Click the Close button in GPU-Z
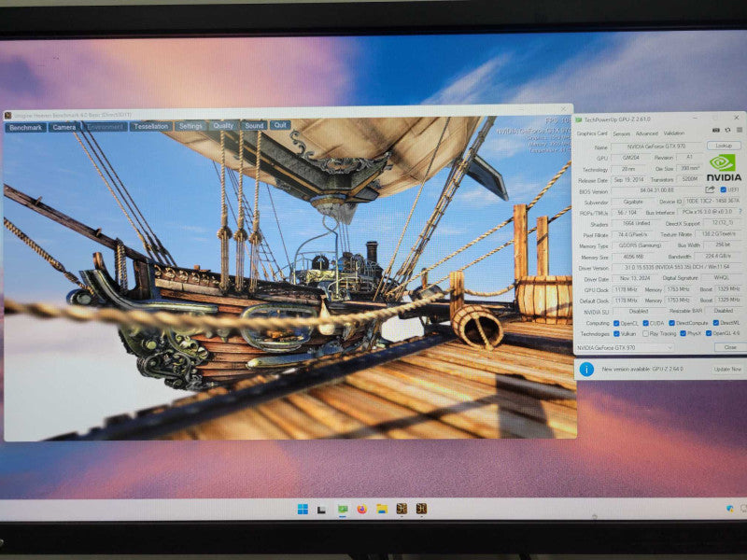The image size is (747, 560). tap(730, 347)
